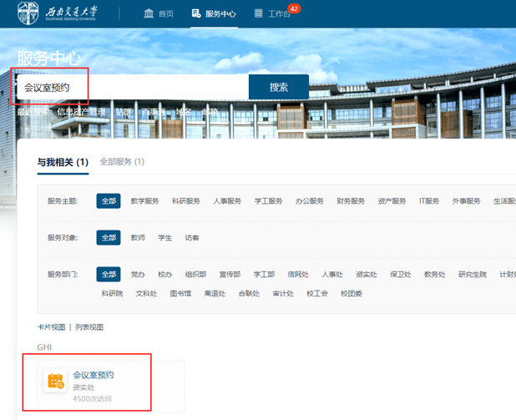The height and width of the screenshot is (420, 516).
Task: Select 学生 under 服务对象
Action: 165,238
